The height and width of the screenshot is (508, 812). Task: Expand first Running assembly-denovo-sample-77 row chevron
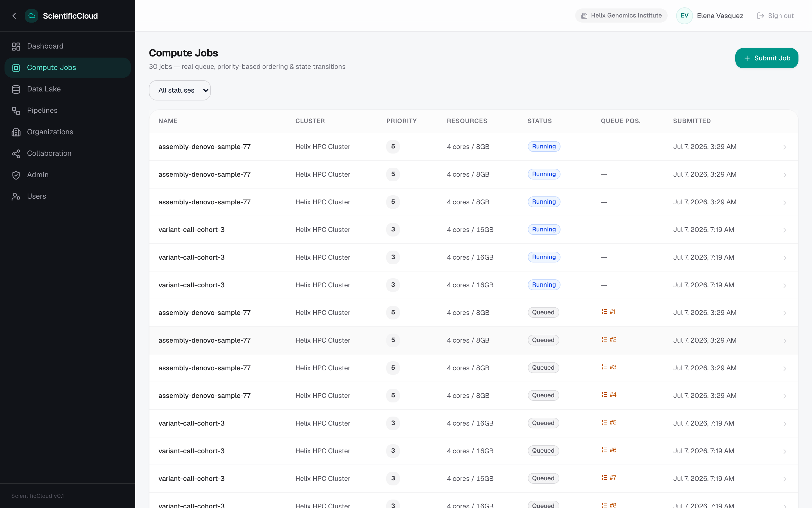coord(784,147)
